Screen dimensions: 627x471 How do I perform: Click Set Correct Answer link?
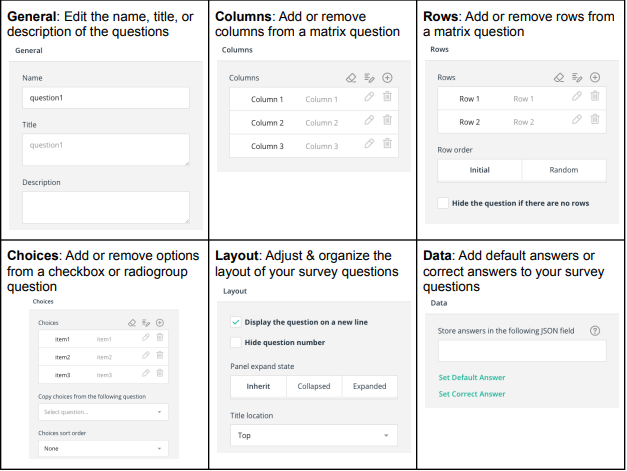click(x=472, y=394)
